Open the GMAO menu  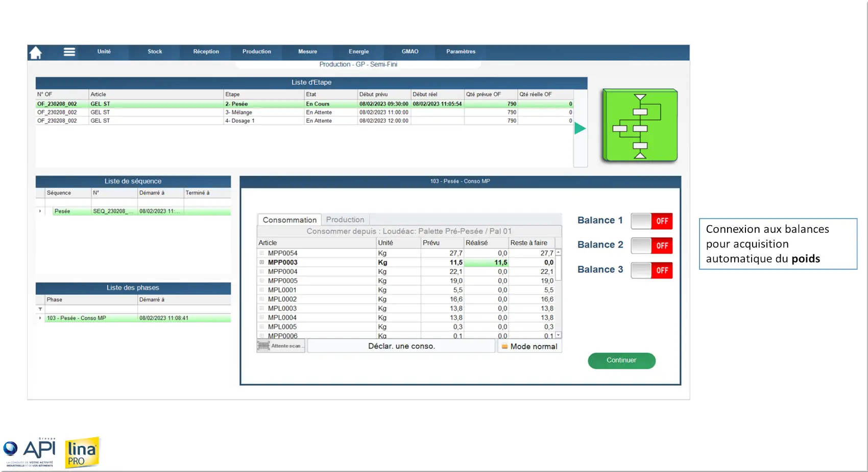[x=410, y=52]
